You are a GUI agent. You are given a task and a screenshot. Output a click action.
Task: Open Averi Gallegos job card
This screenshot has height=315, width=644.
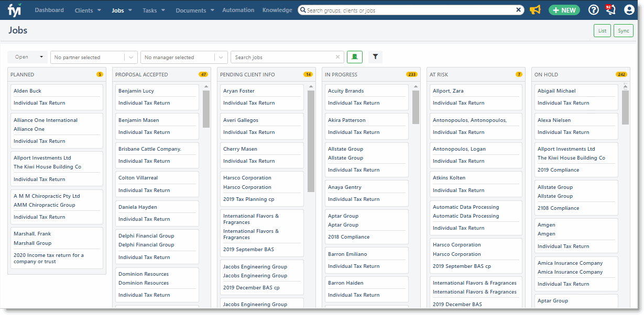click(262, 126)
